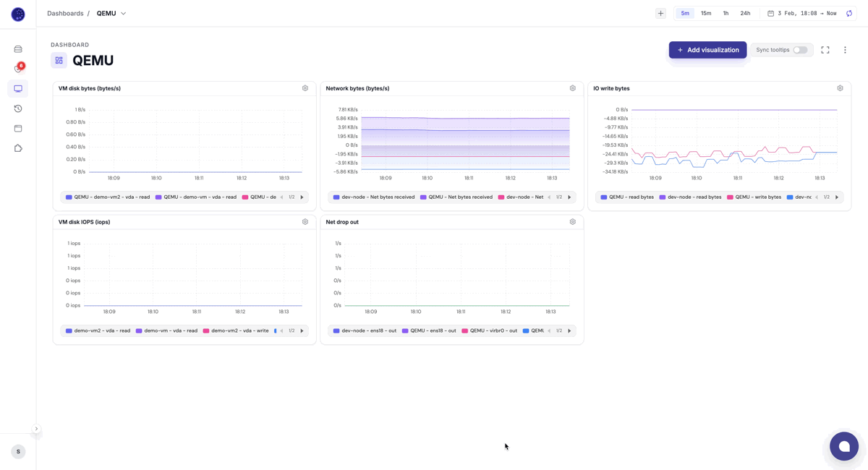868x470 pixels.
Task: Open the history clock icon in sidebar
Action: [18, 108]
